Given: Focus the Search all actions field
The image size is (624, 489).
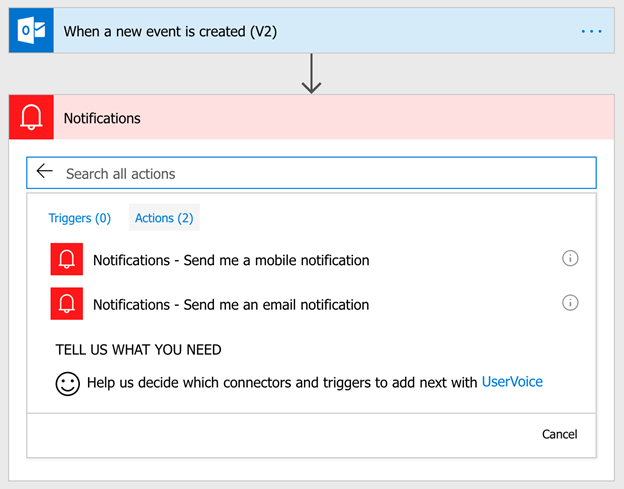Looking at the screenshot, I should coord(311,173).
